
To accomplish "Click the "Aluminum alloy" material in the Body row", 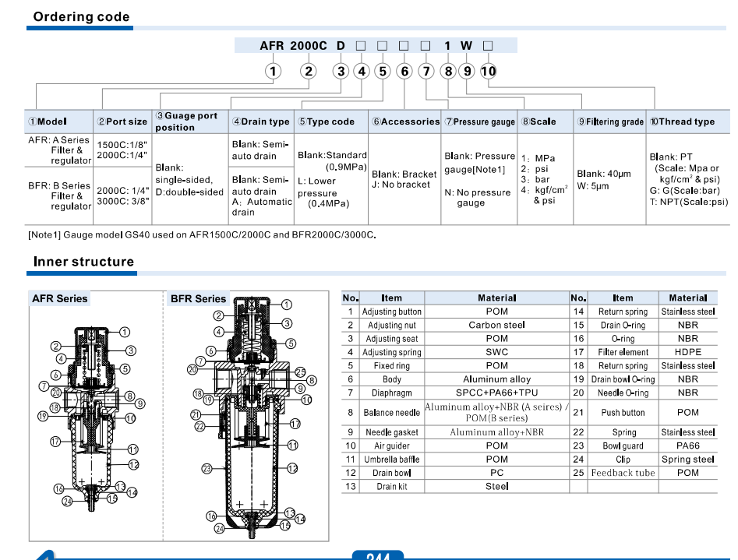I will [496, 379].
